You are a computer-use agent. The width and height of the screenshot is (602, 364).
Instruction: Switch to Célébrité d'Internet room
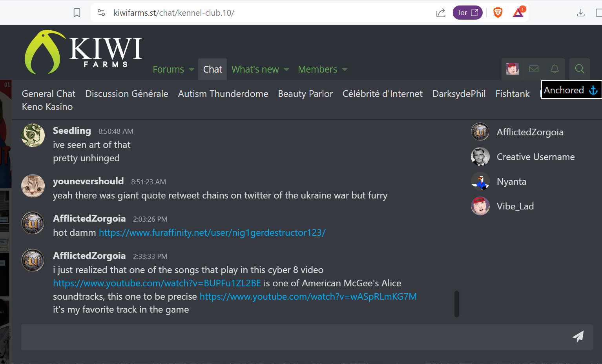pyautogui.click(x=382, y=94)
